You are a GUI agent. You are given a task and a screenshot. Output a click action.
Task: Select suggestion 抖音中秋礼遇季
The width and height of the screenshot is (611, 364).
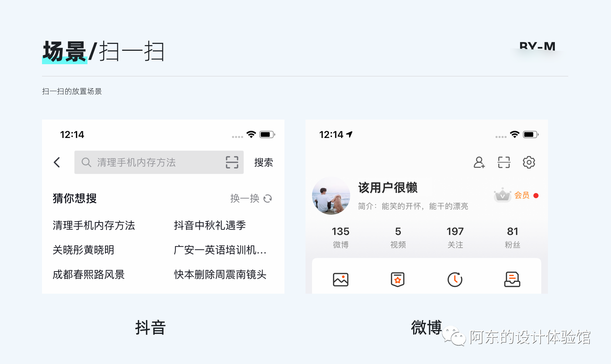tap(210, 225)
